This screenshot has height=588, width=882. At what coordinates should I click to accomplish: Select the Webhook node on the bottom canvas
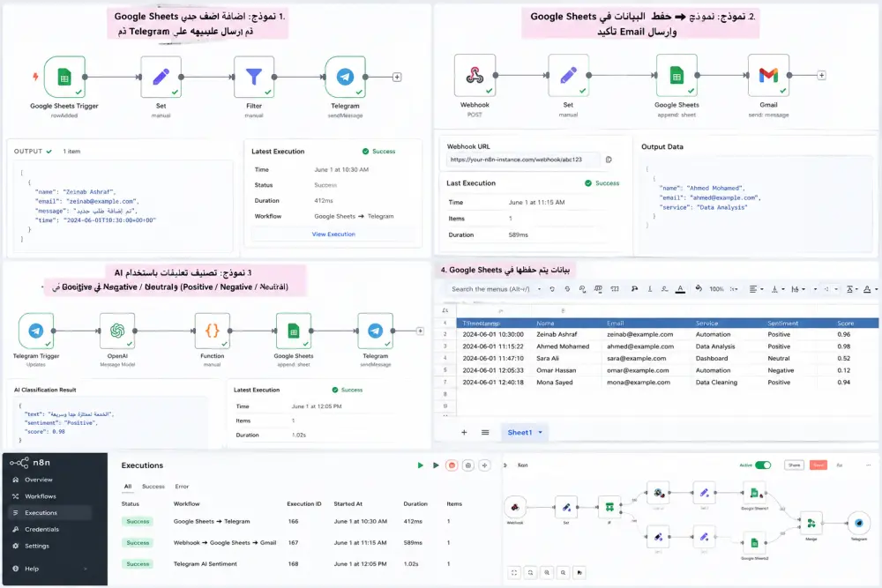tap(515, 508)
